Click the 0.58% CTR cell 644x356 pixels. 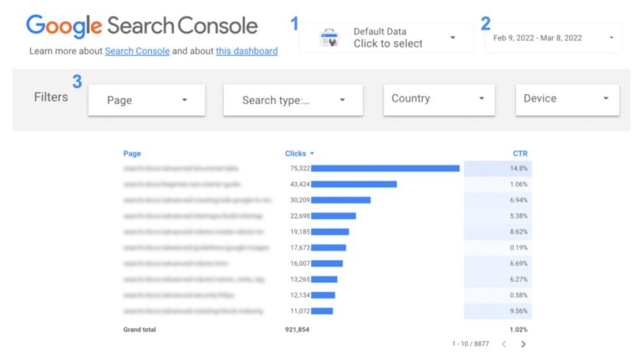click(x=498, y=294)
